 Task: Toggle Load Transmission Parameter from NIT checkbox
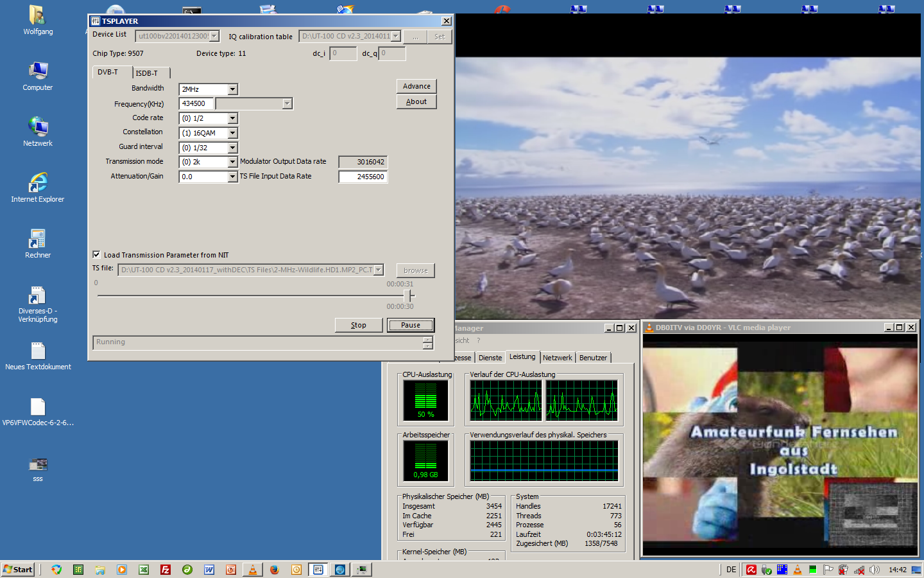[96, 254]
